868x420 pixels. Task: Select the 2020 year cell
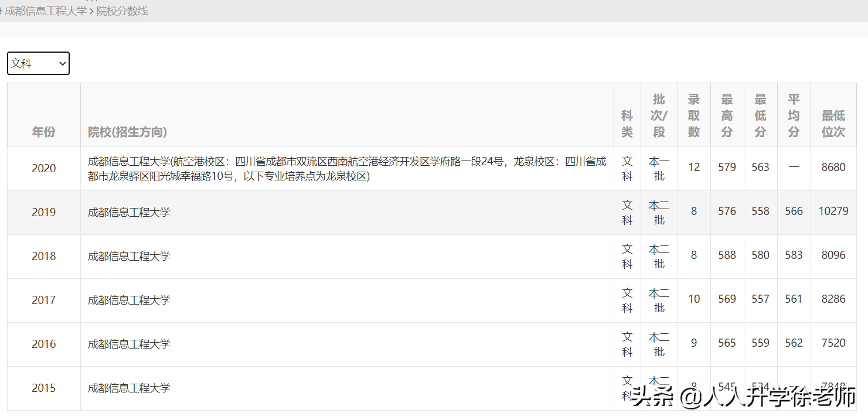click(x=44, y=168)
